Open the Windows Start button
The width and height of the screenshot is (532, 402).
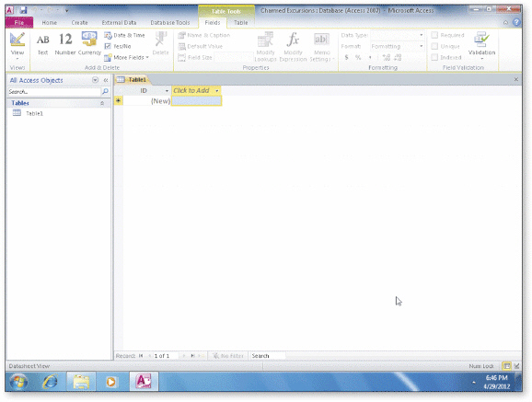18,382
